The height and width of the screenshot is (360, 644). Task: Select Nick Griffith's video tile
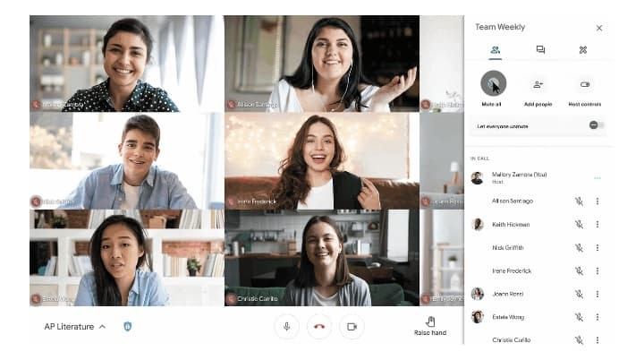click(x=126, y=161)
